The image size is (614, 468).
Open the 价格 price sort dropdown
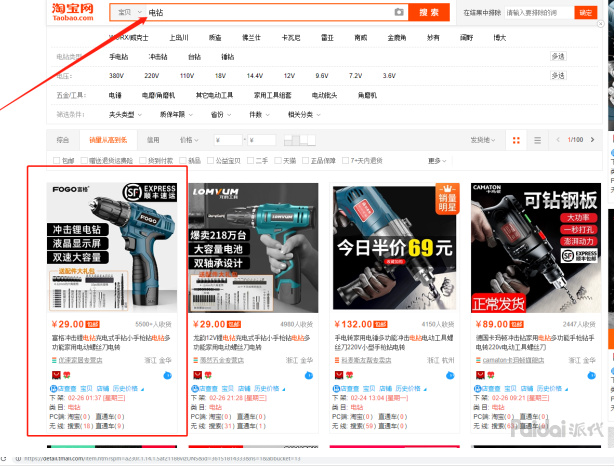189,140
